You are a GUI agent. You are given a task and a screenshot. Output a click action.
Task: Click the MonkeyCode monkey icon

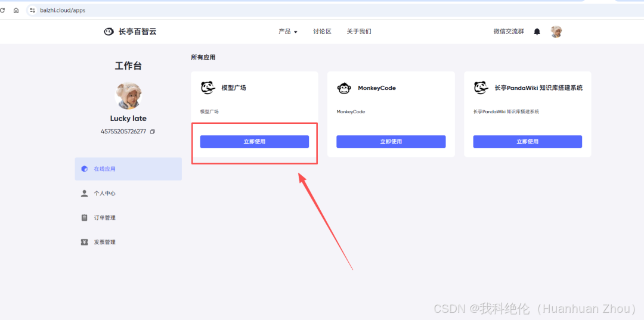coord(344,88)
